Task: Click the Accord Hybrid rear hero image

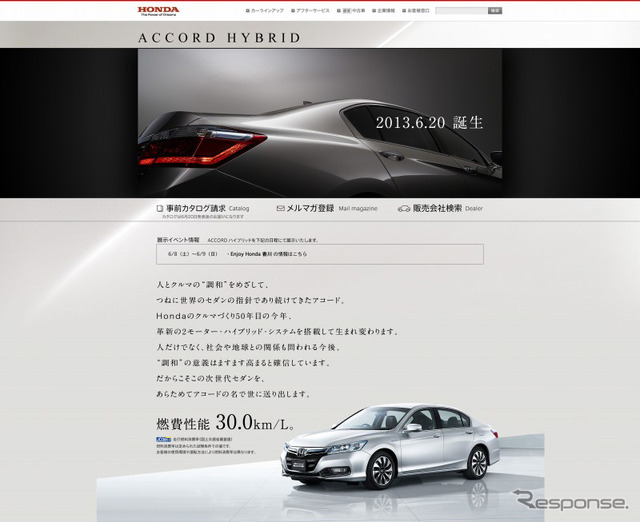Action: (320, 123)
